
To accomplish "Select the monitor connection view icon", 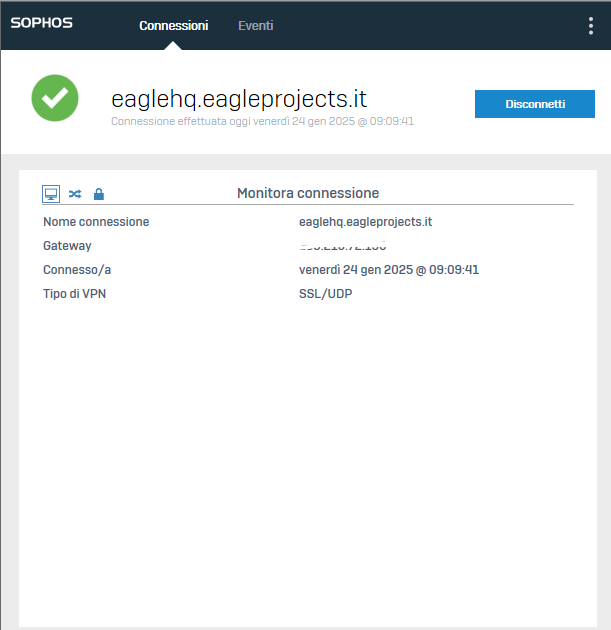I will [51, 194].
